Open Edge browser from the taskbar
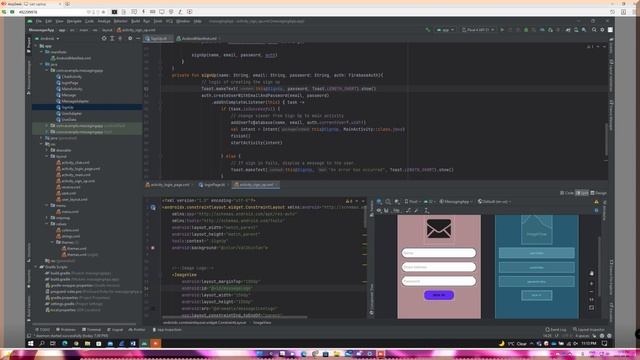The width and height of the screenshot is (640, 360). click(x=64, y=344)
